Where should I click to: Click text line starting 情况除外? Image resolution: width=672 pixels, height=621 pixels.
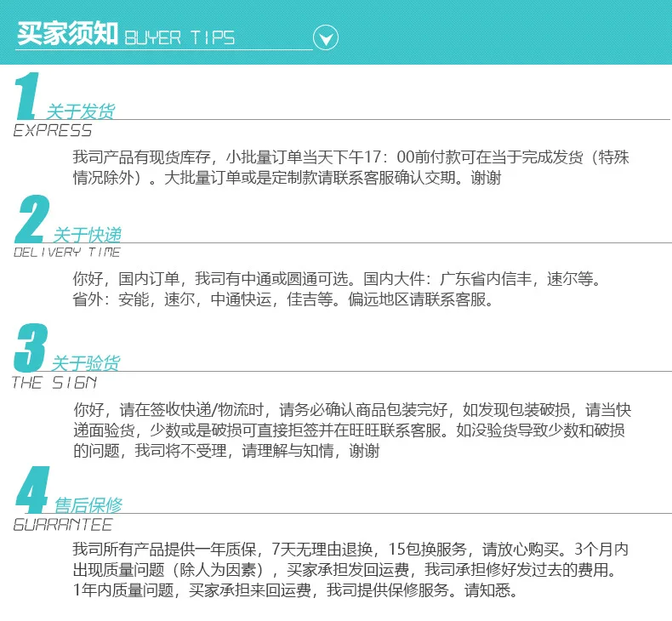coord(287,178)
